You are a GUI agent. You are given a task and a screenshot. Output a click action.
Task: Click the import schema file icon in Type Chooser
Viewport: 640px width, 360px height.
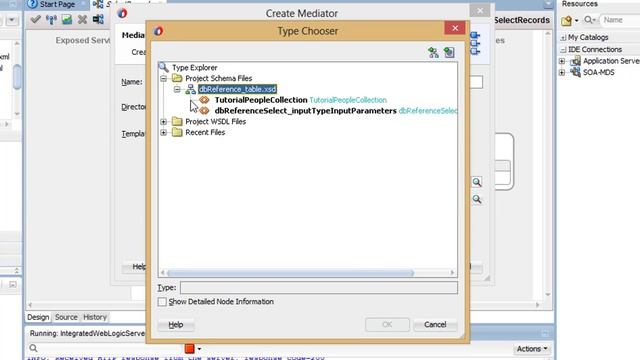click(x=433, y=53)
